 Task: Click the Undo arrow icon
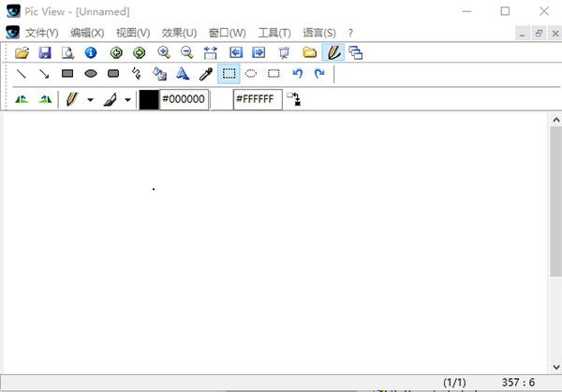297,74
